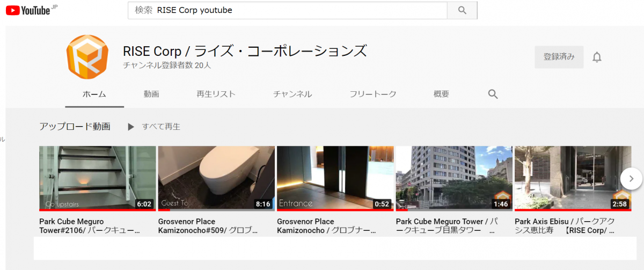
Task: Click the 0:52 duration badge
Action: [382, 204]
